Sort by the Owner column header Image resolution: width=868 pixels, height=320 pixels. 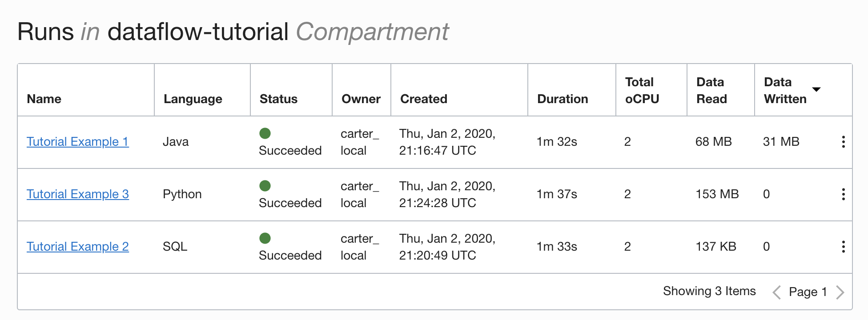point(361,99)
